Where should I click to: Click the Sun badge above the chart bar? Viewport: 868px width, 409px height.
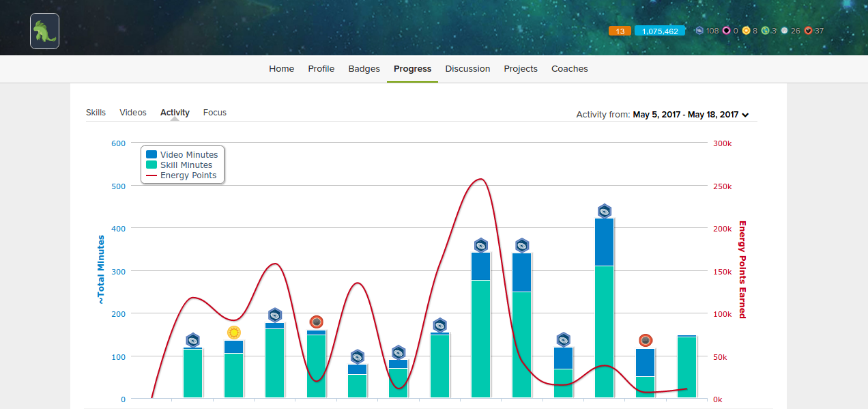234,333
